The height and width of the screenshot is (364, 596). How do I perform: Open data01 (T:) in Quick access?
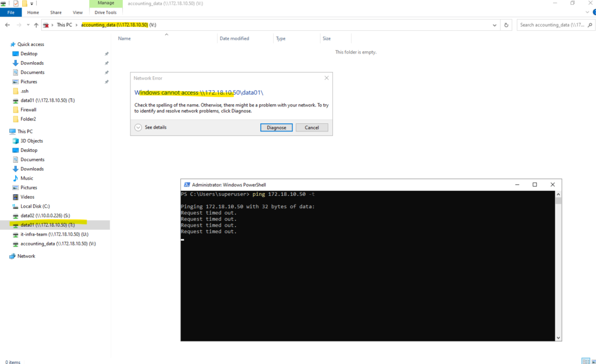click(48, 101)
